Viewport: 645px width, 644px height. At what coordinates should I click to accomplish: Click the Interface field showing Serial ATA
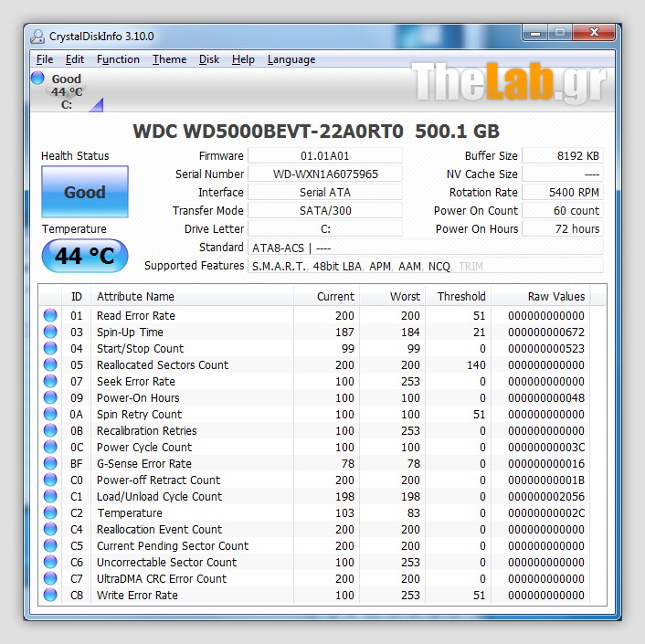[x=325, y=193]
